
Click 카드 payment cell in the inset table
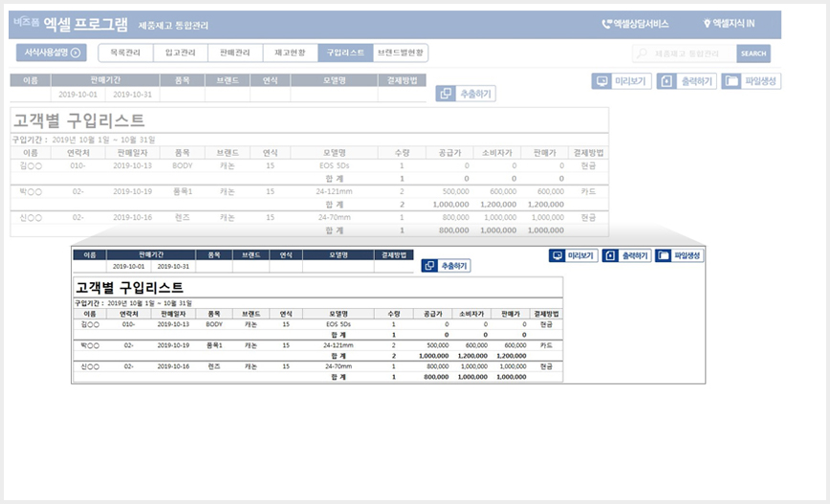point(546,345)
